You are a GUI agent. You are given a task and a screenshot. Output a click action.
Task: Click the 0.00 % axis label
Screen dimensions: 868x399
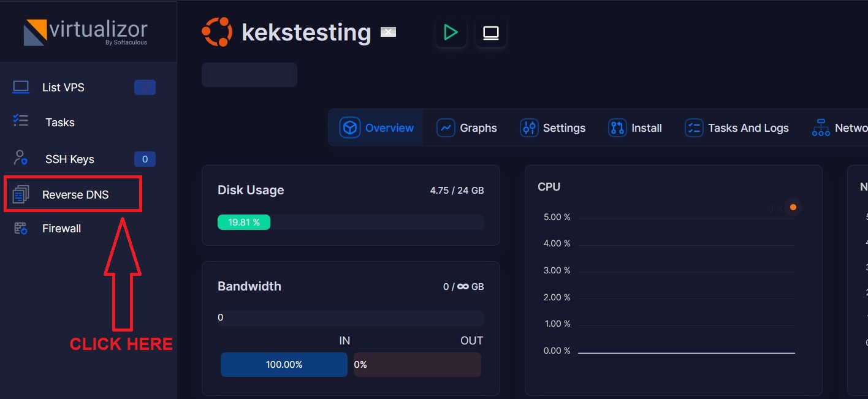tap(557, 351)
